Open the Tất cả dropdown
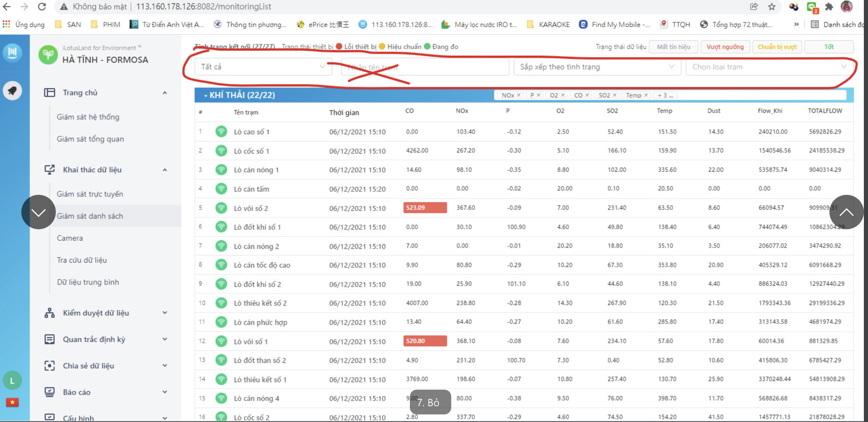The height and width of the screenshot is (422, 868). pyautogui.click(x=263, y=67)
